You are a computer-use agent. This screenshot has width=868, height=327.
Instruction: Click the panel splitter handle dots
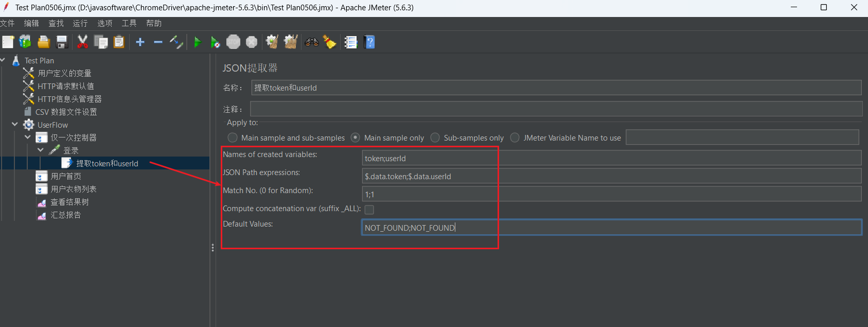pos(212,248)
